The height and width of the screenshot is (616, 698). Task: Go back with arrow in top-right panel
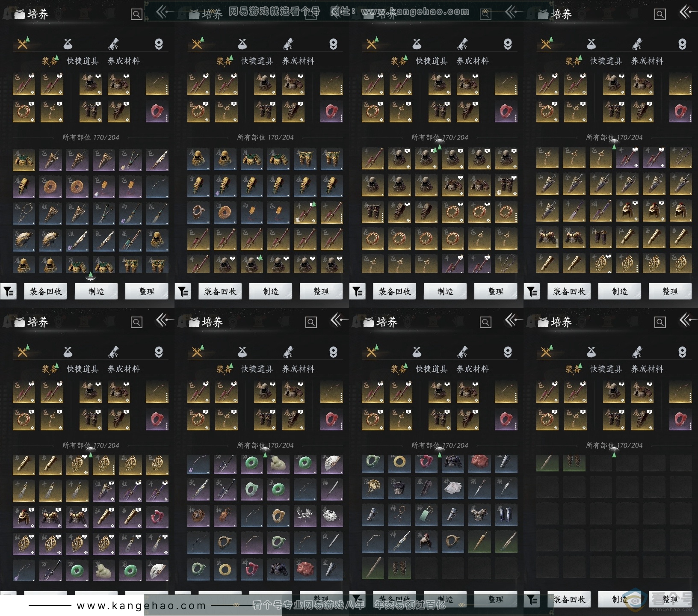688,12
